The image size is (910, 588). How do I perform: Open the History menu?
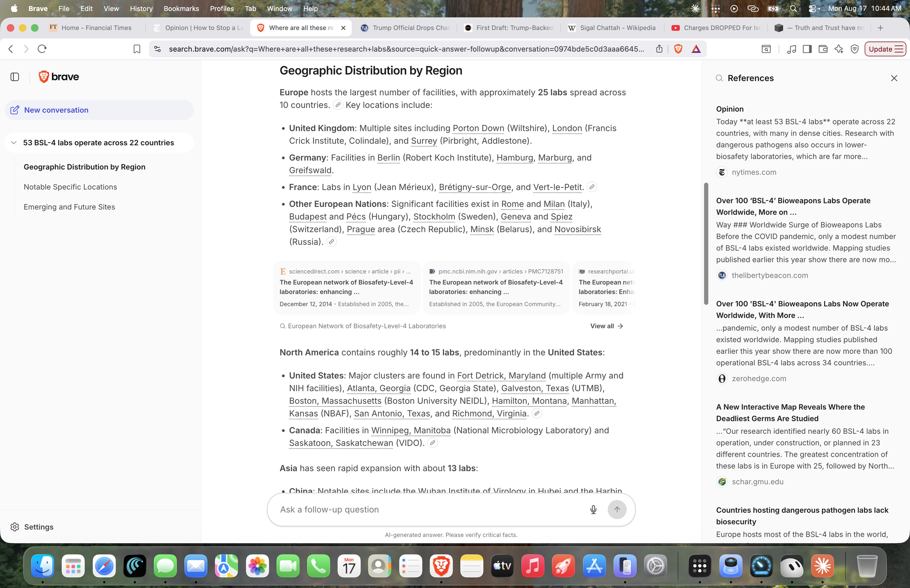tap(141, 8)
